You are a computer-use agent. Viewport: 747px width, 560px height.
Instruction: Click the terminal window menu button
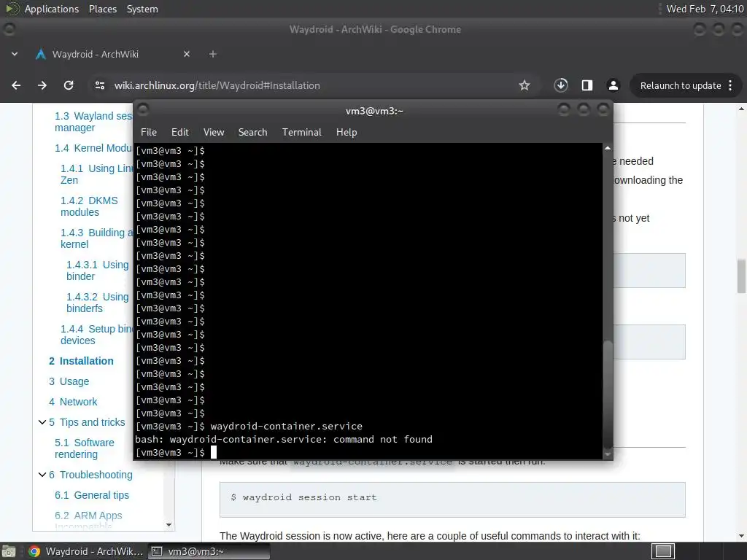(x=143, y=110)
